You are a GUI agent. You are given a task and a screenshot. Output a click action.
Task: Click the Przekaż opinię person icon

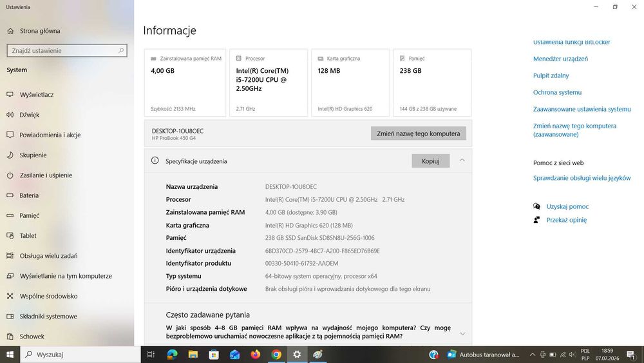(536, 220)
